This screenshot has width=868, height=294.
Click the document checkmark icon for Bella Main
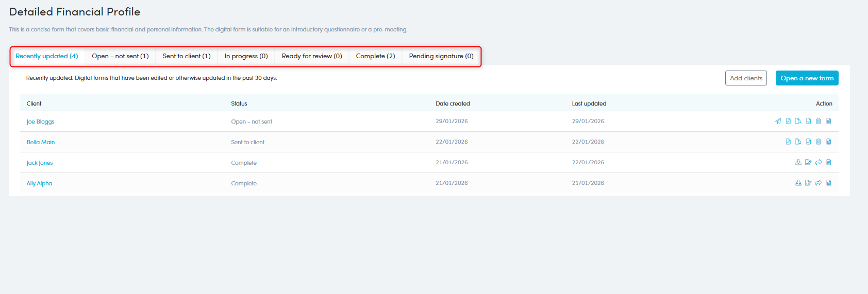(808, 142)
